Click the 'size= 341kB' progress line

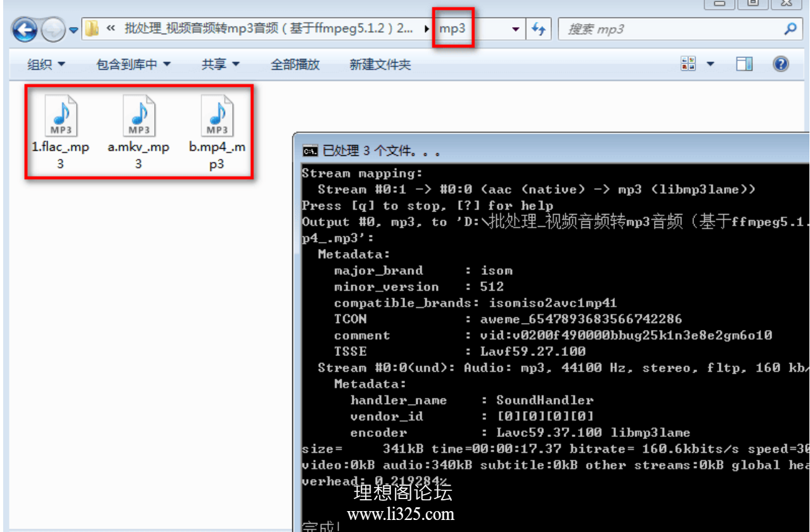(555, 448)
